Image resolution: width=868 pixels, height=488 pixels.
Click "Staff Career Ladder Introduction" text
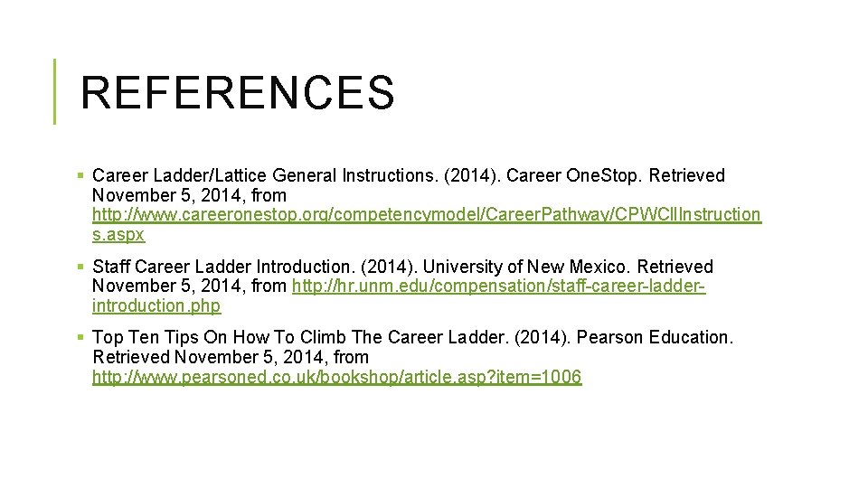pyautogui.click(x=221, y=267)
